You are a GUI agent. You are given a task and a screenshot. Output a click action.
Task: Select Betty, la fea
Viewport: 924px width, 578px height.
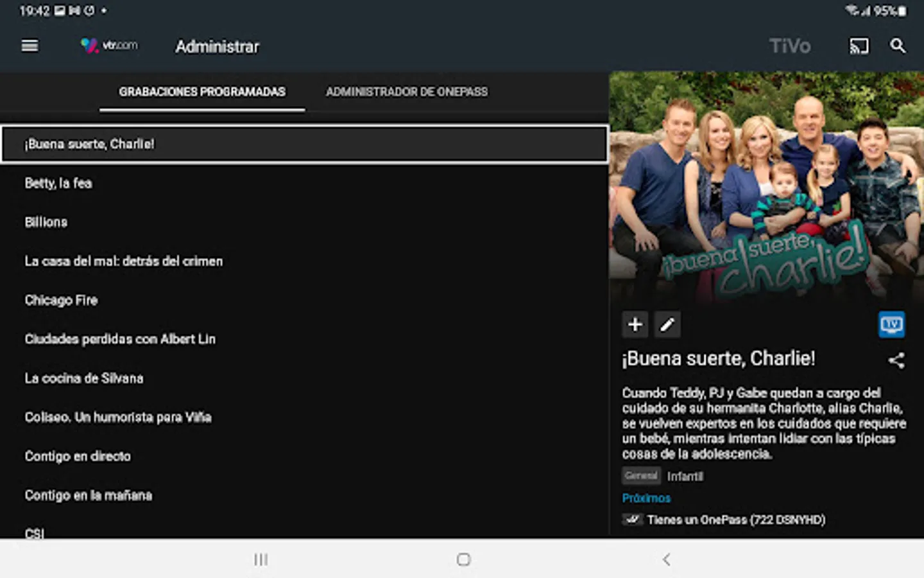click(x=304, y=183)
